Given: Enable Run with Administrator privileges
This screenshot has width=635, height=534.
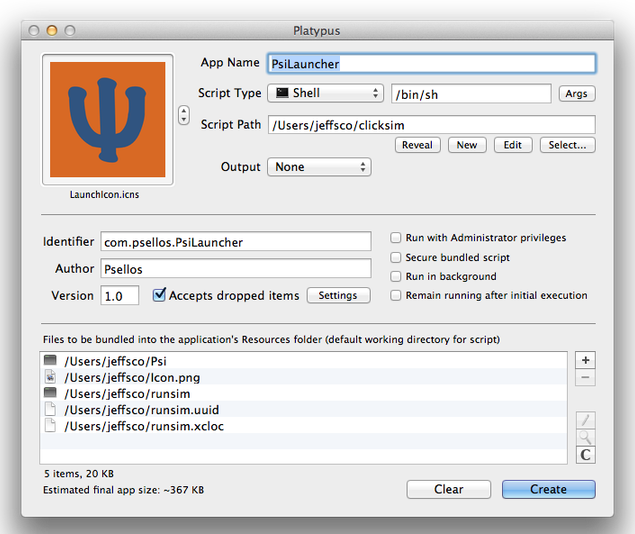Looking at the screenshot, I should coord(397,238).
